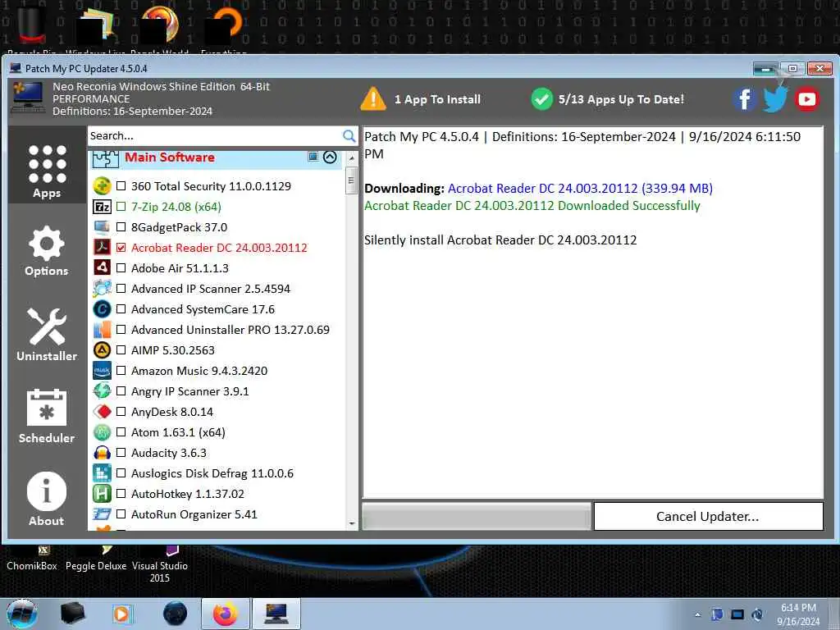Check the Advanced IP Scanner checkbox
The height and width of the screenshot is (630, 840).
tap(121, 289)
